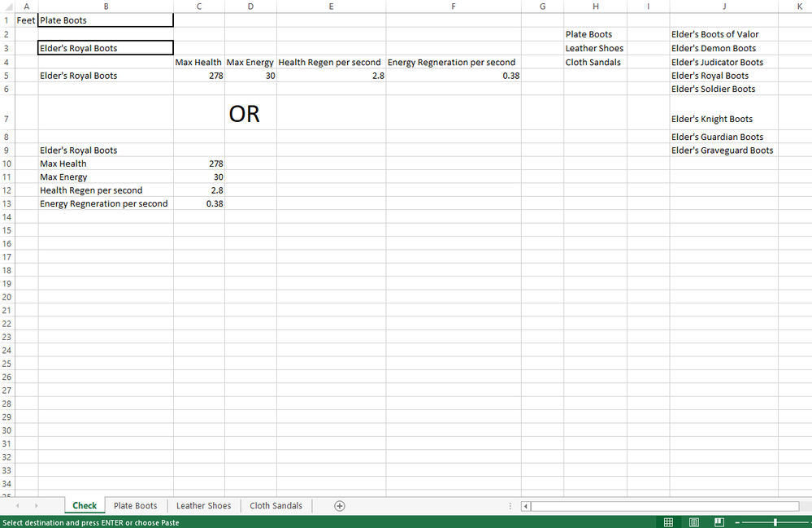
Task: Select 'Health Regen per second' cell in row 4
Action: click(332, 62)
